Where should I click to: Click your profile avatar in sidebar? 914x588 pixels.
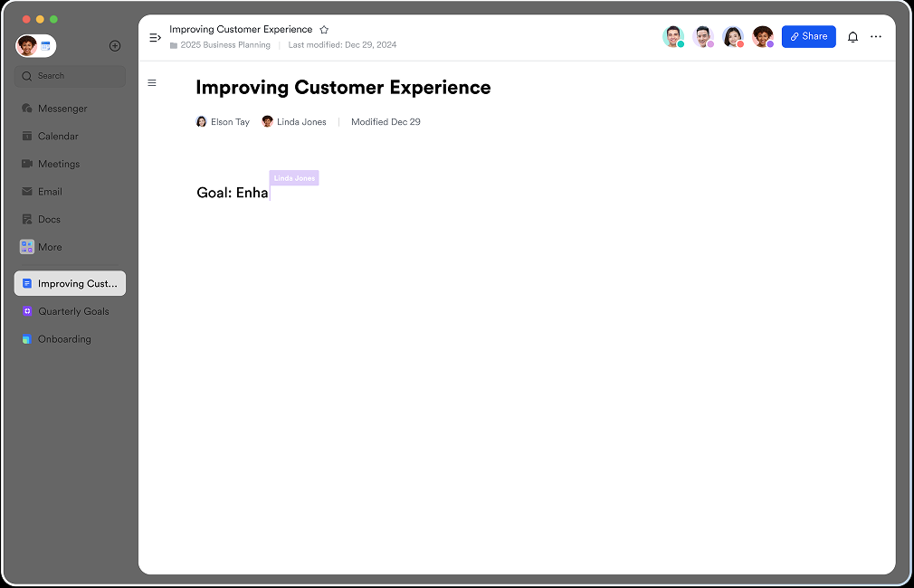tap(27, 46)
